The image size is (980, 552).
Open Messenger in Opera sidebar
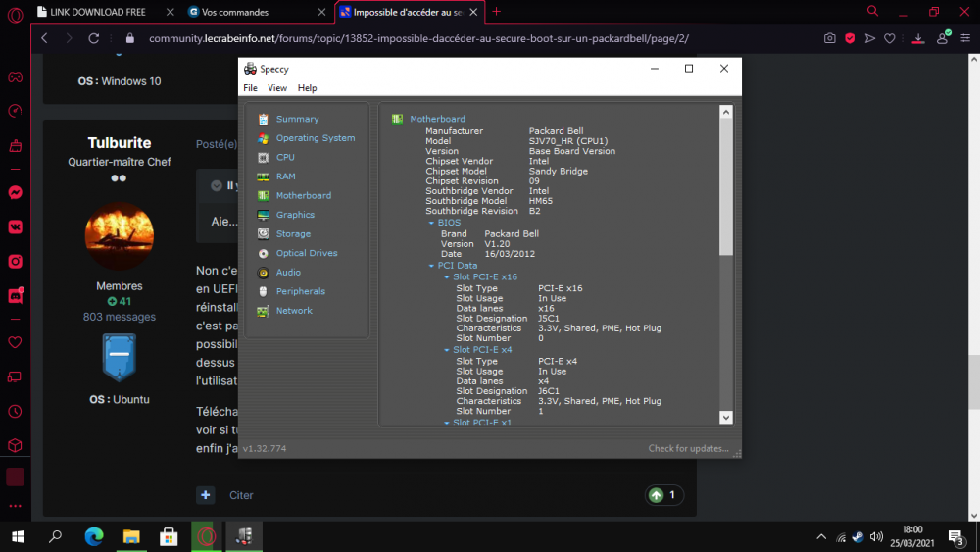(15, 192)
